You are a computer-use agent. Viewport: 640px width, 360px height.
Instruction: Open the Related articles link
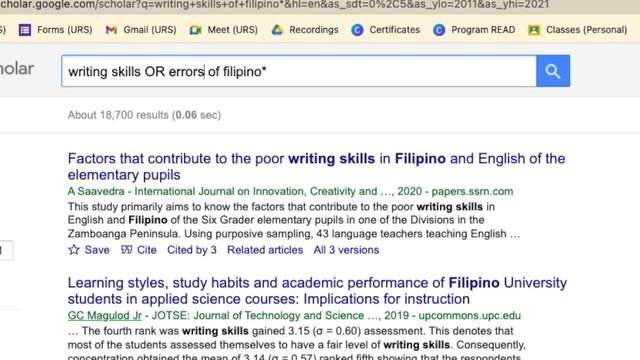coord(265,250)
